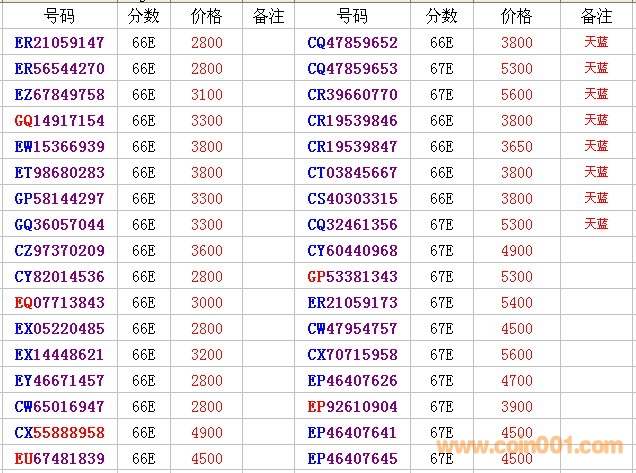Select the 5600 price for CR39660770
The image size is (636, 473).
(x=516, y=95)
